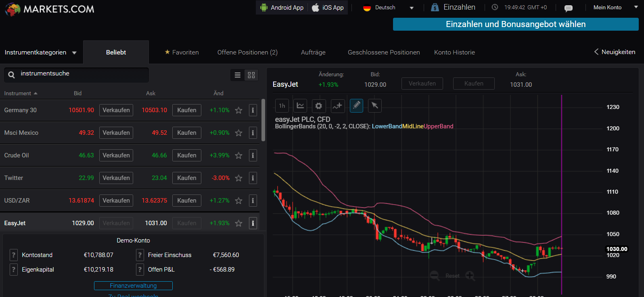Image resolution: width=644 pixels, height=297 pixels.
Task: Open the Android App download link
Action: 282,7
